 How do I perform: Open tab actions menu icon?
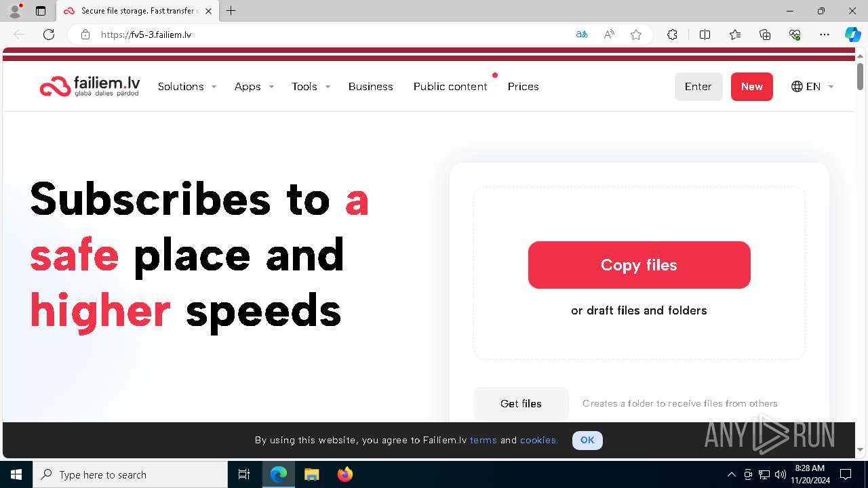pos(41,11)
